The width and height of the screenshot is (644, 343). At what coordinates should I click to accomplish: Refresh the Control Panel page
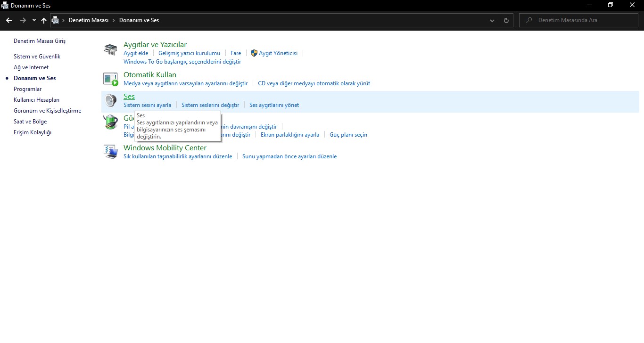click(x=506, y=20)
